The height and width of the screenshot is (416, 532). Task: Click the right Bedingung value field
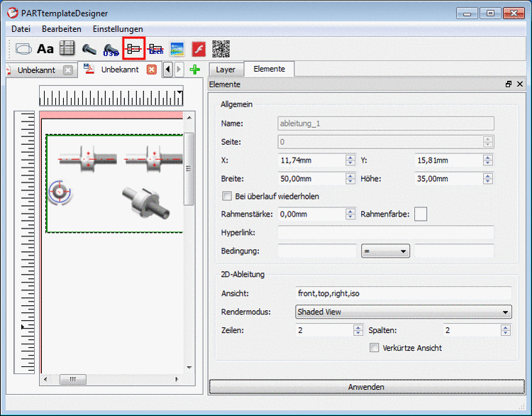click(x=454, y=251)
